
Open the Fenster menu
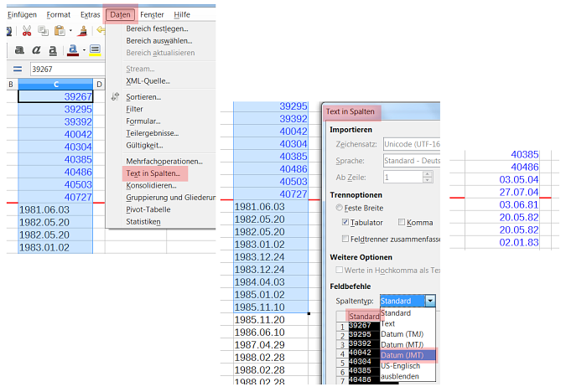pos(152,15)
